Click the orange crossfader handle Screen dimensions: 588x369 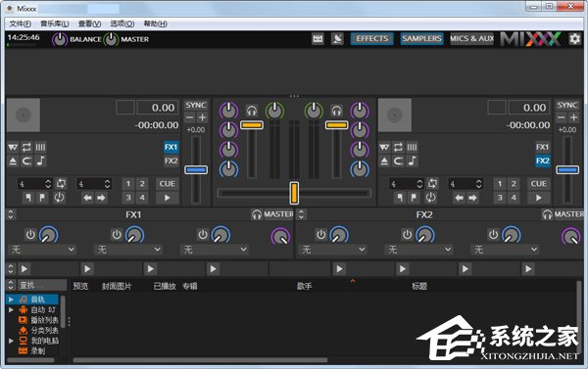click(294, 193)
